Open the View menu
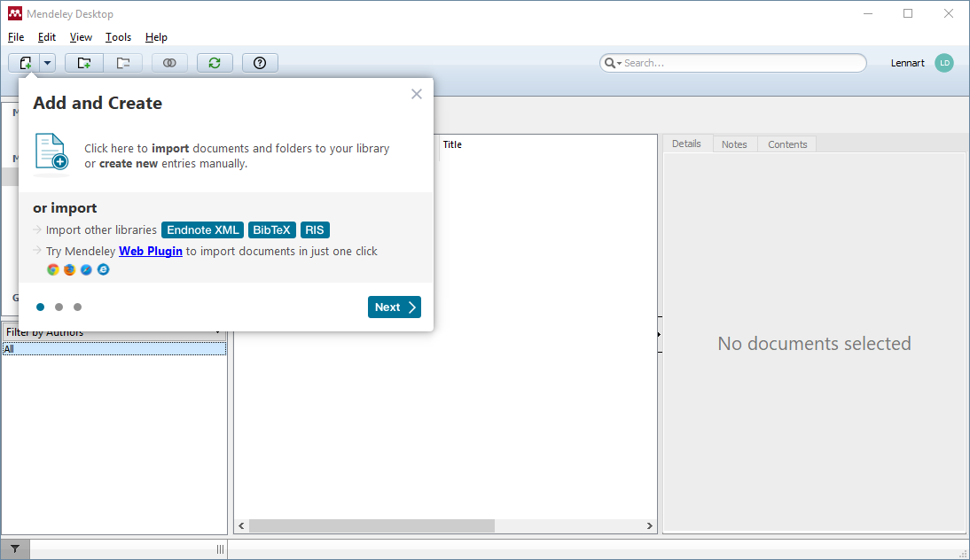This screenshot has width=970, height=560. click(x=81, y=37)
